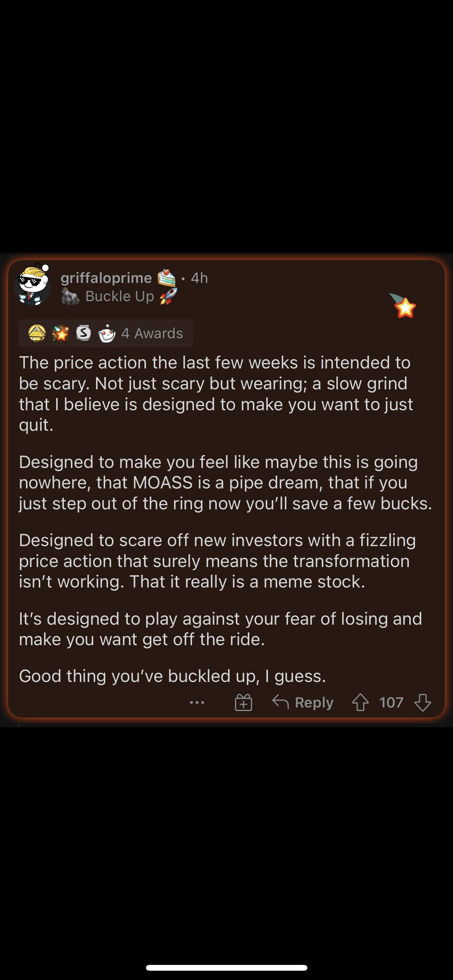The height and width of the screenshot is (980, 453).
Task: Give an award using the gift icon
Action: [x=244, y=702]
